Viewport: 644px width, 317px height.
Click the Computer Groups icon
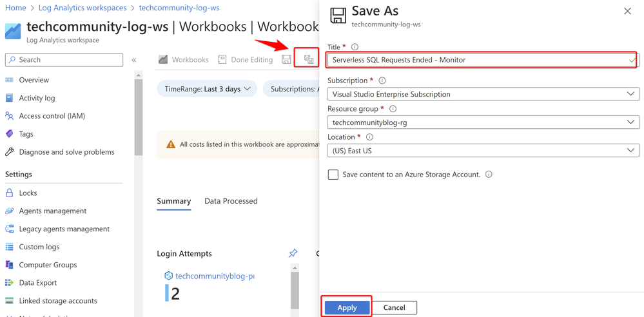tap(10, 265)
